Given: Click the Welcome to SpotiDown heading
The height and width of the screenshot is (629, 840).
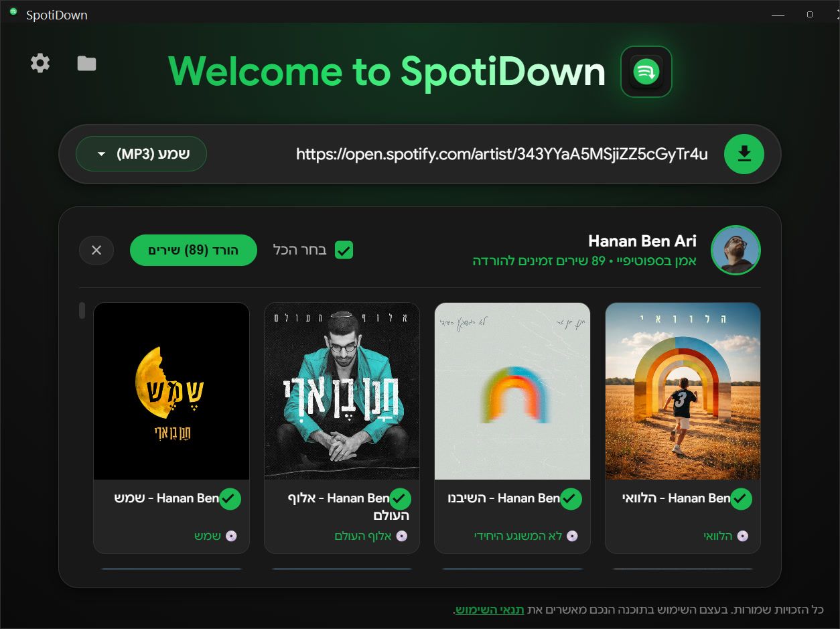Looking at the screenshot, I should [x=387, y=72].
